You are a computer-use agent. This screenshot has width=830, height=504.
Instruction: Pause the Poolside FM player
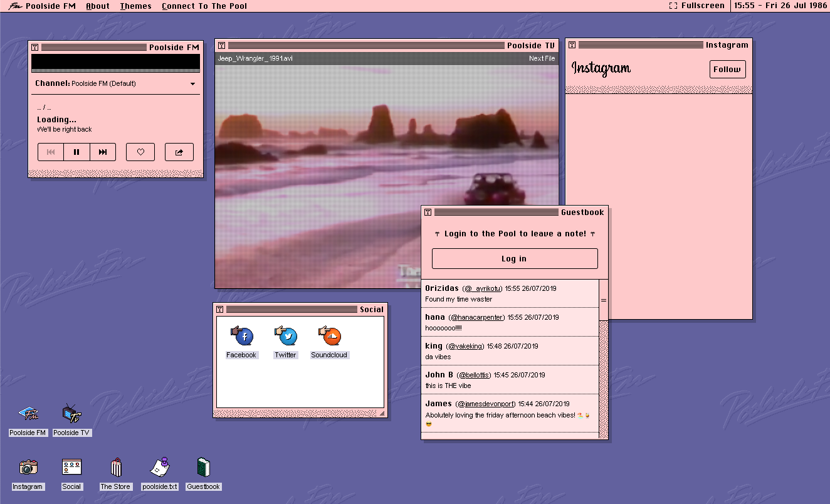pyautogui.click(x=76, y=152)
